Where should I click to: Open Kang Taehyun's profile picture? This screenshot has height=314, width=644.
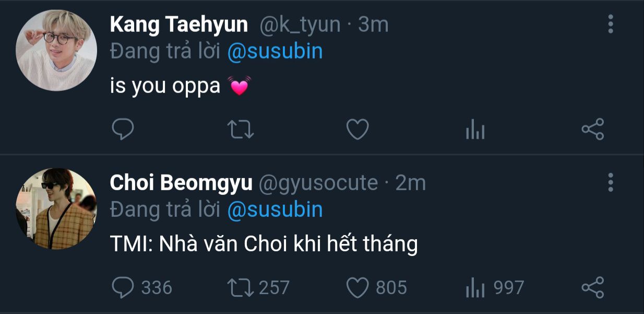(x=56, y=50)
